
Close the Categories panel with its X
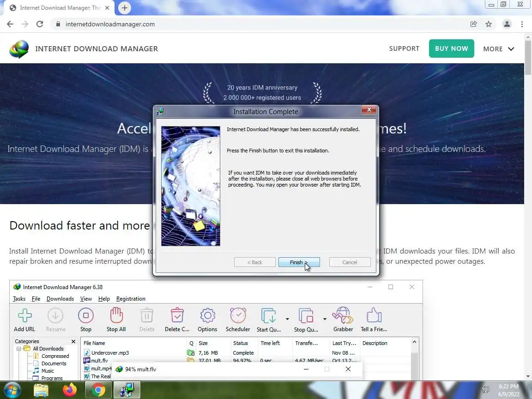click(73, 341)
